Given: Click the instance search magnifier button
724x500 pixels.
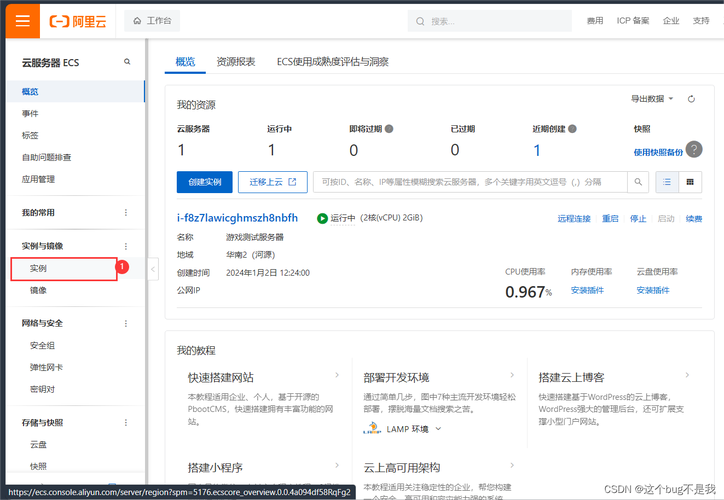Looking at the screenshot, I should click(x=638, y=182).
